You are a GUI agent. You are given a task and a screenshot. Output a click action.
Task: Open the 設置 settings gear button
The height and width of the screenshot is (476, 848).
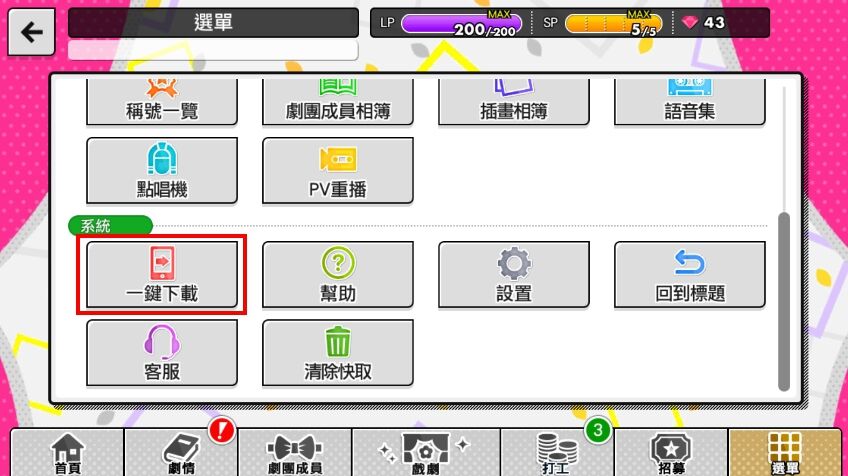click(x=514, y=274)
